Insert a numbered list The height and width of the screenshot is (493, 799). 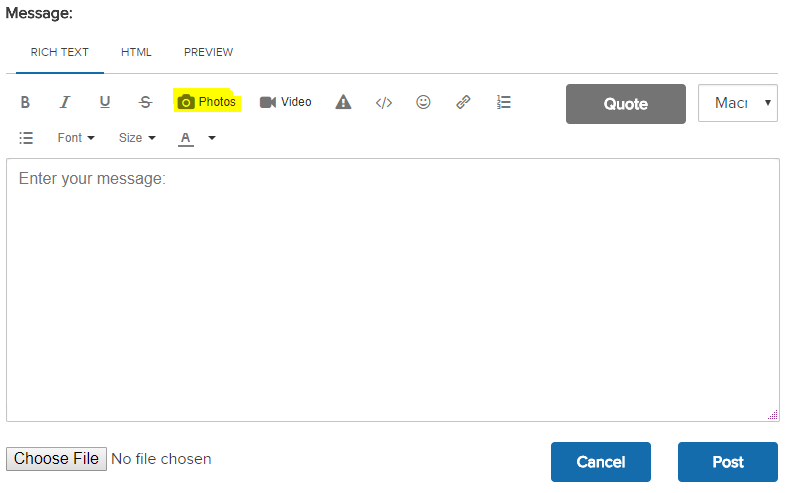[504, 102]
